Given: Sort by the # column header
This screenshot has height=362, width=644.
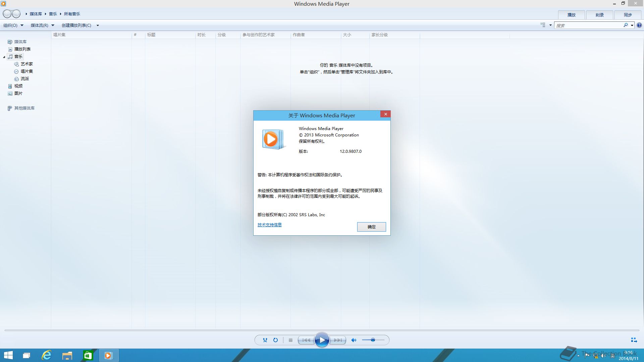Looking at the screenshot, I should point(138,35).
